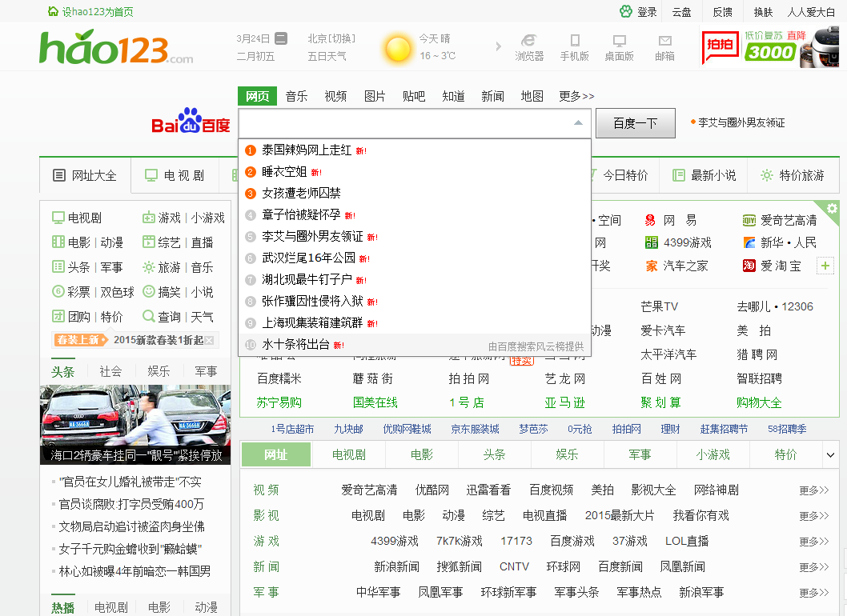Expand the chevron at end of 网址 nav row

point(833,454)
